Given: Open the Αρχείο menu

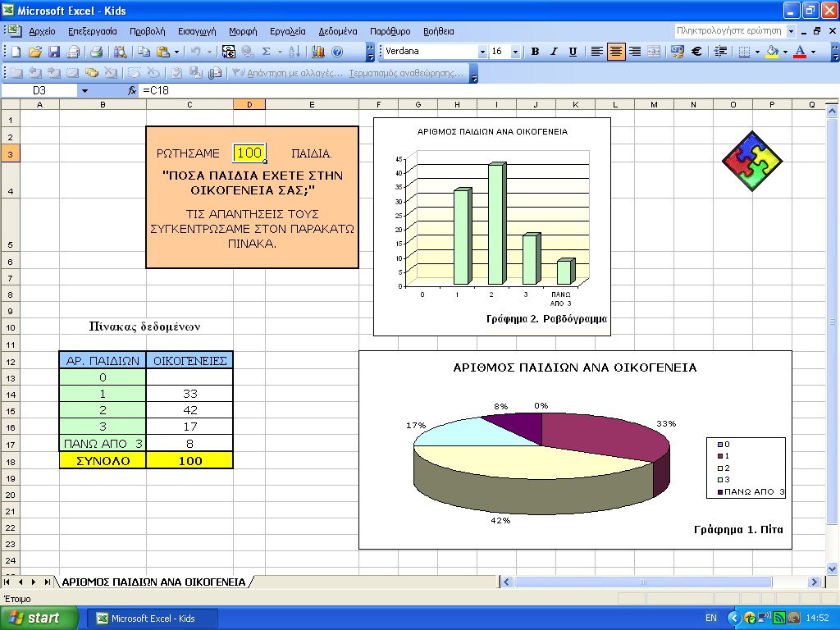Looking at the screenshot, I should coord(43,31).
